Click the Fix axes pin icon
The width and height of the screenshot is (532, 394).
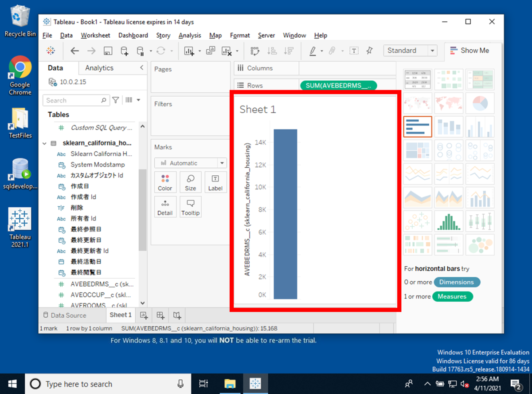(x=369, y=51)
